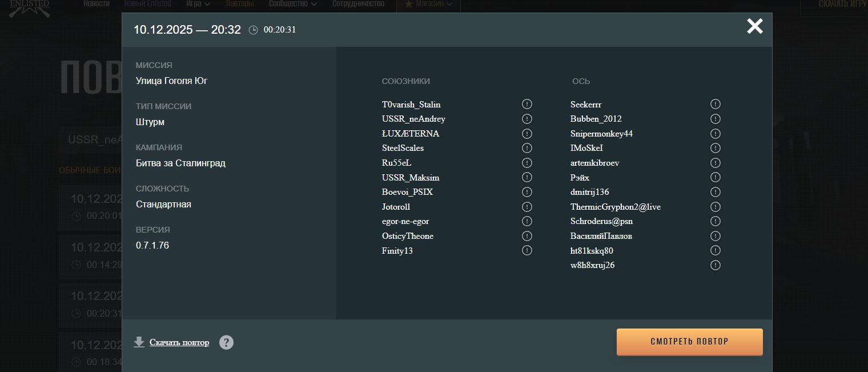
Task: Click the download arrow icon
Action: [x=139, y=342]
